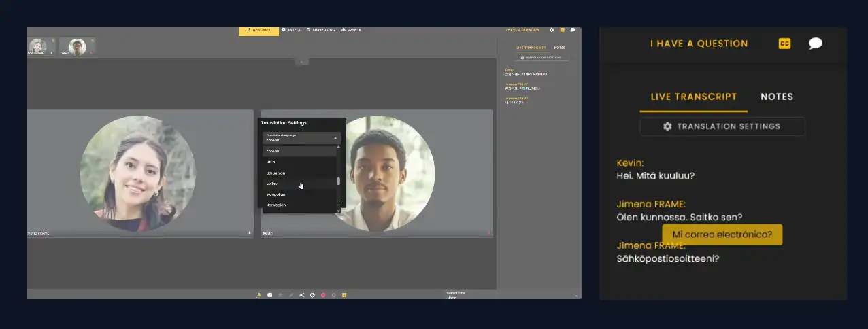Open the chat bubble icon in right panel
868x329 pixels.
[815, 44]
